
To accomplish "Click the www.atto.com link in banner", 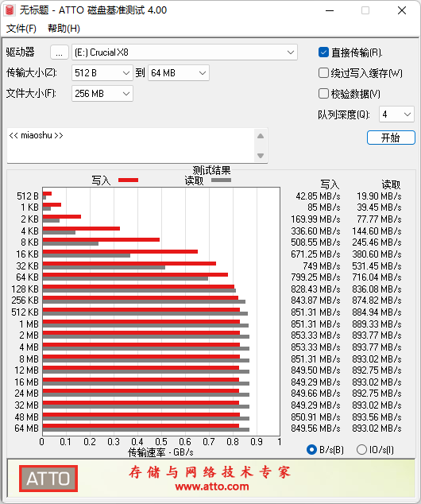I will coord(212,487).
